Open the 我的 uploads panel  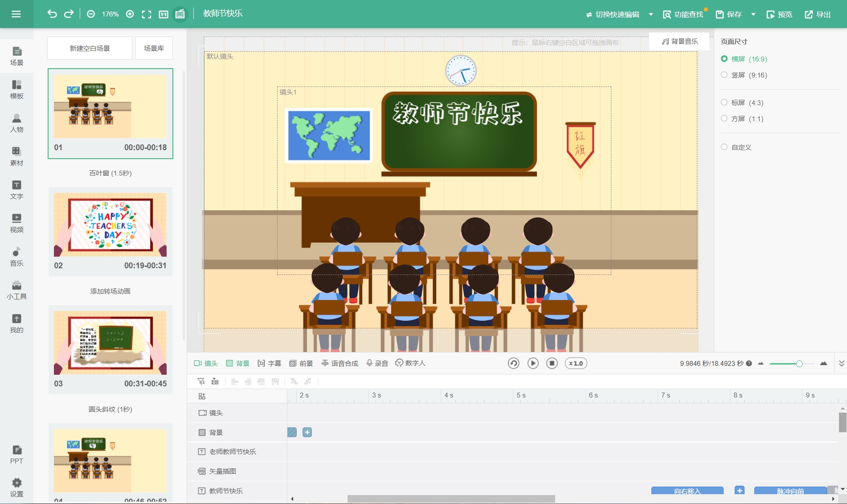coord(16,324)
